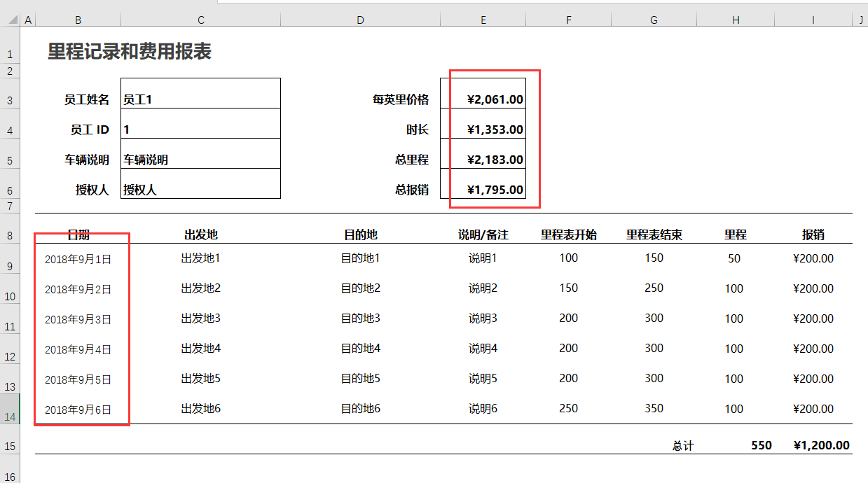Select the 目的地1 cell

pyautogui.click(x=361, y=258)
